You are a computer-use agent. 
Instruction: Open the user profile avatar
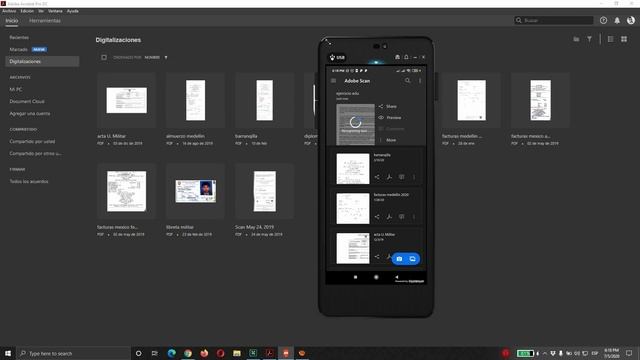[631, 20]
